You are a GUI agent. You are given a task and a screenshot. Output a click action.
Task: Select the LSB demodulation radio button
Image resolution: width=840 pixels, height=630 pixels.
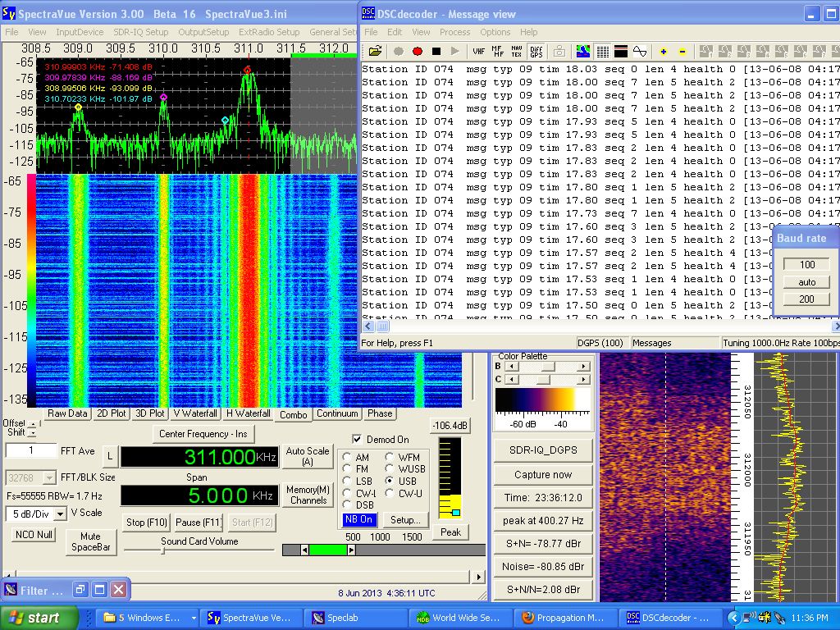348,482
